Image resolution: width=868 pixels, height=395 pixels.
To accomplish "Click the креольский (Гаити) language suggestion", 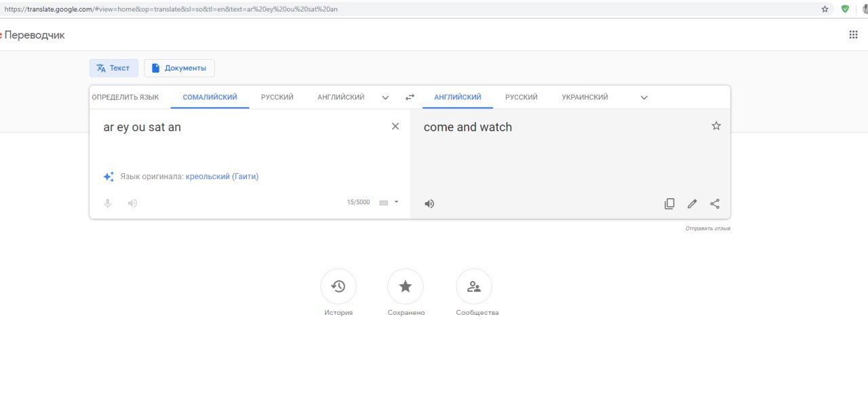I will pos(222,176).
